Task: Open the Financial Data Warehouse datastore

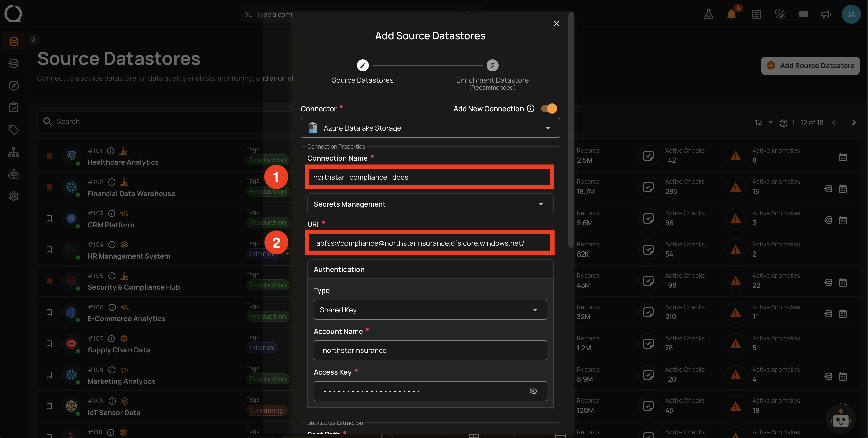Action: pos(132,193)
